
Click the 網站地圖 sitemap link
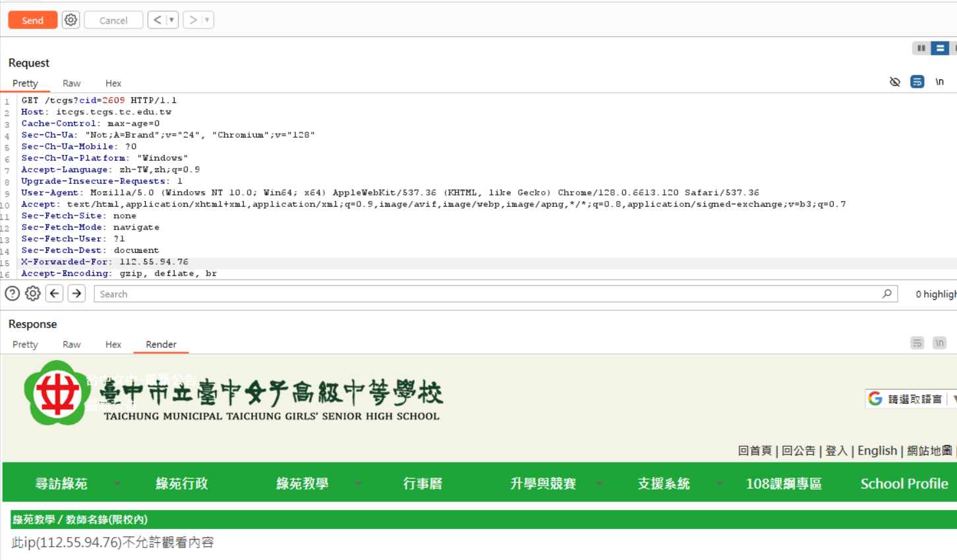pyautogui.click(x=929, y=451)
